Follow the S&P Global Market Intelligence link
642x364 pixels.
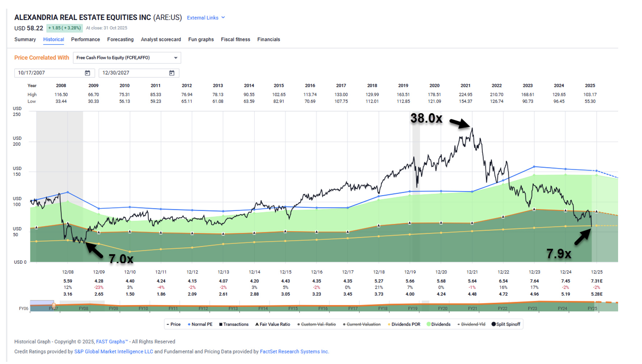pos(113,352)
